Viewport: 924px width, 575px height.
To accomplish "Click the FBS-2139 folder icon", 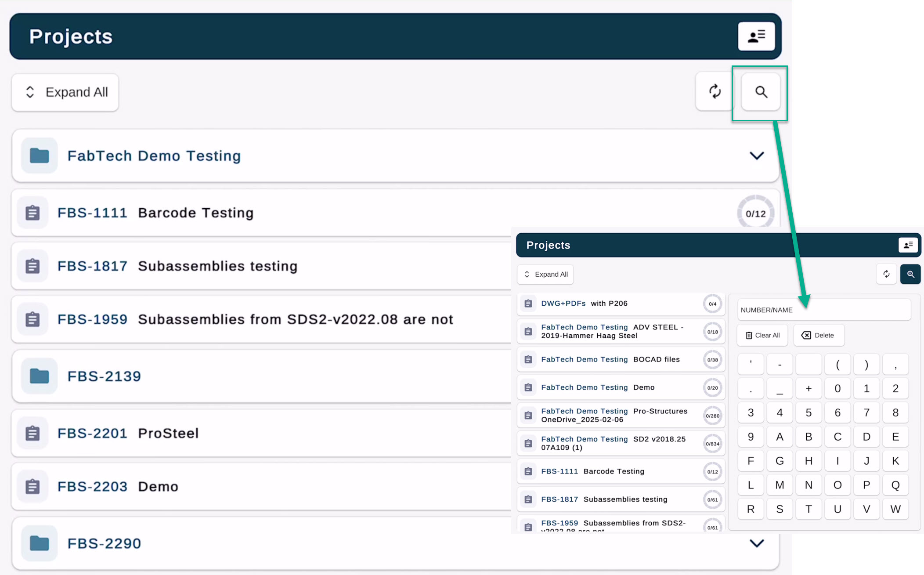I will pos(39,376).
